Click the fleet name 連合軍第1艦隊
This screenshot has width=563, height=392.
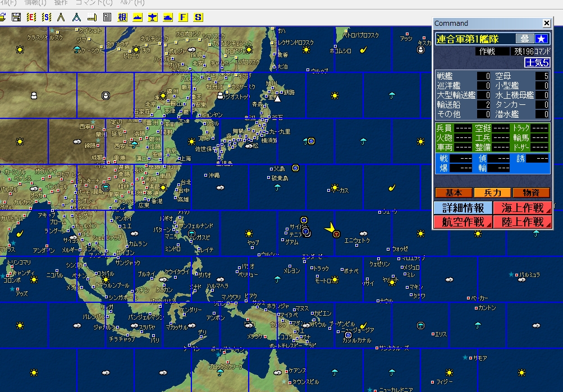coord(468,39)
